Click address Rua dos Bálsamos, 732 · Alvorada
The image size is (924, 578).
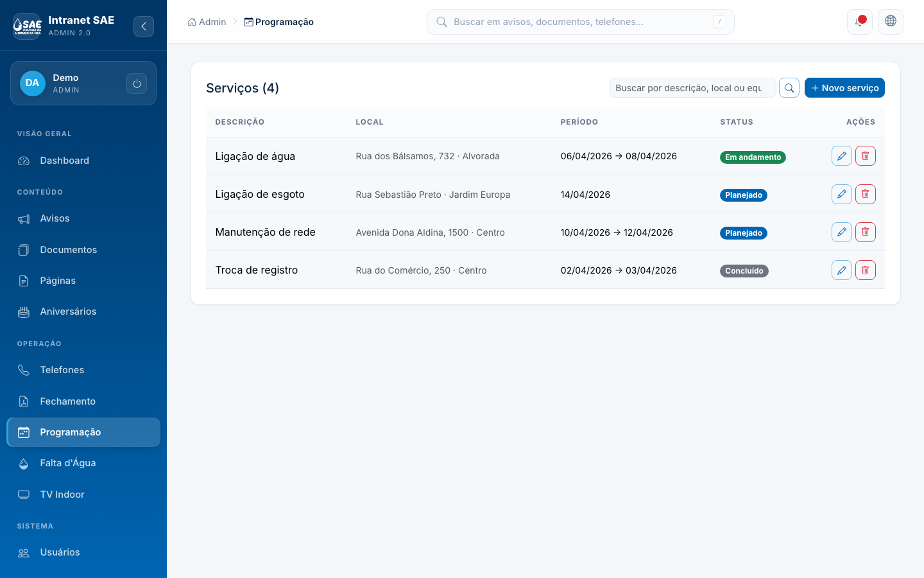point(428,156)
